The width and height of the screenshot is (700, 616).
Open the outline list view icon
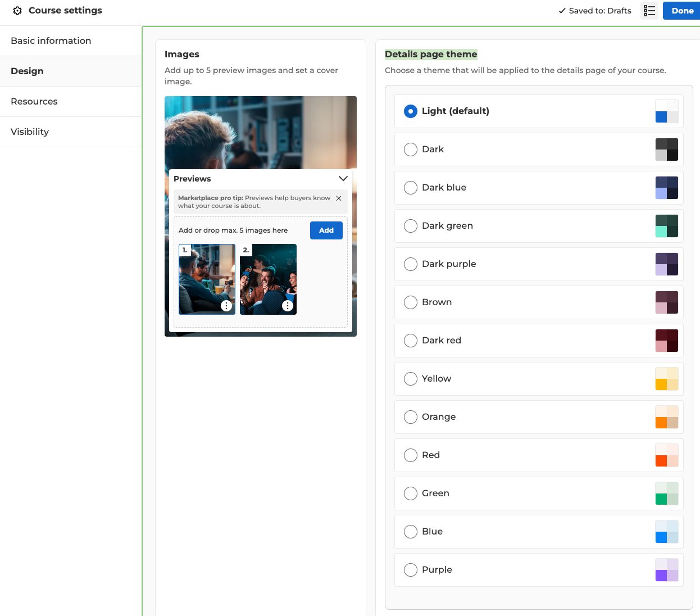(649, 11)
